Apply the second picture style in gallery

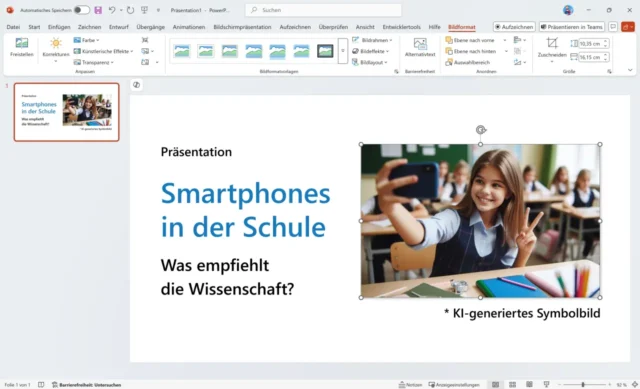point(206,51)
